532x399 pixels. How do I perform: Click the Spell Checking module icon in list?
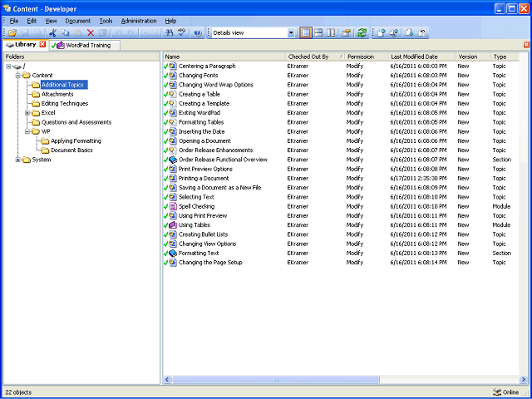(x=173, y=206)
